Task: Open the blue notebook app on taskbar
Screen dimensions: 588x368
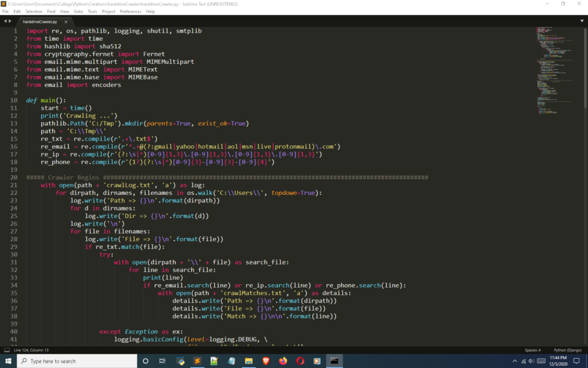Action: (x=231, y=361)
